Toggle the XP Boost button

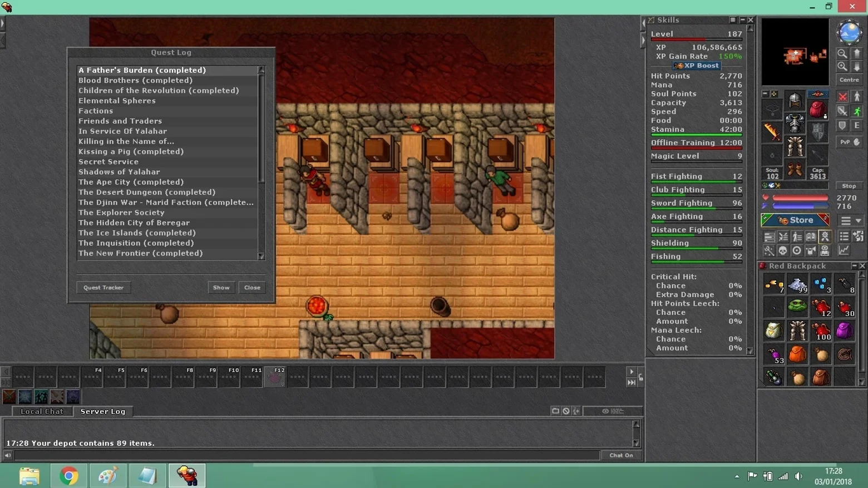[697, 66]
